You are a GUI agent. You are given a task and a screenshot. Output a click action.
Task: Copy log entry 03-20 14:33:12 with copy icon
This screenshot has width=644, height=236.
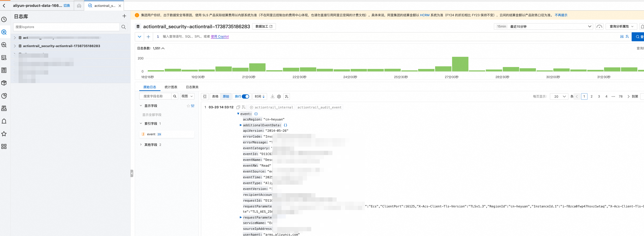[238, 107]
